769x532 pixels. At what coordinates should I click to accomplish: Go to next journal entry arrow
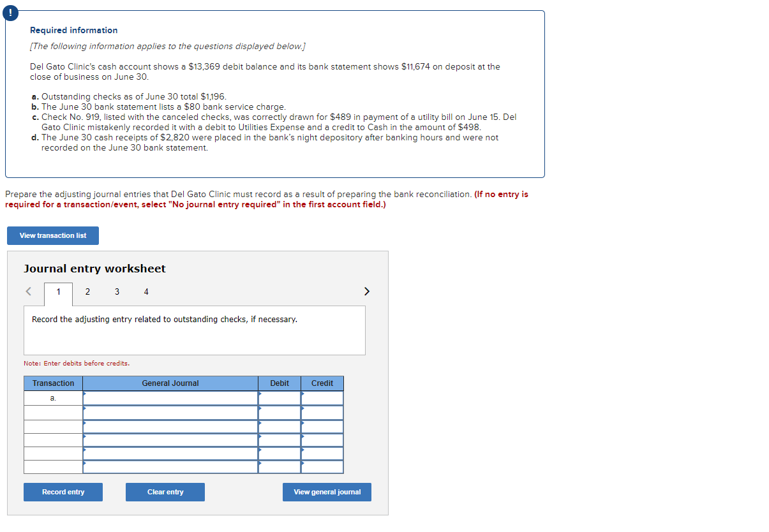coord(366,292)
